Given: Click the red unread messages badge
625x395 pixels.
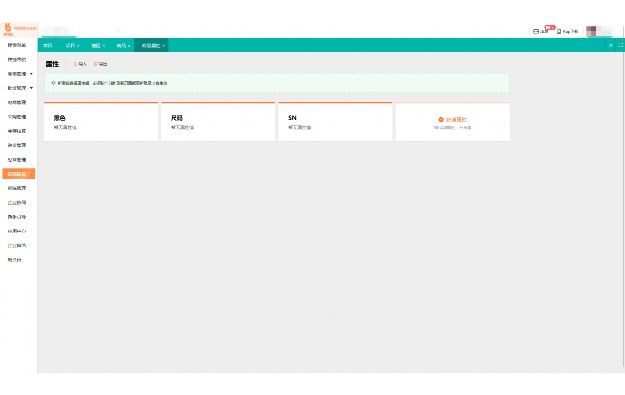Looking at the screenshot, I should click(550, 27).
